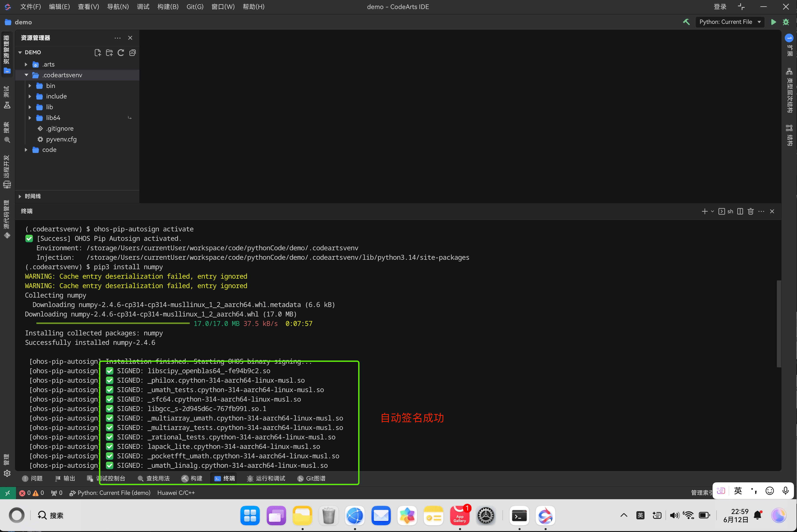Open the test flask sidebar view
Viewport: 797px width, 532px height.
click(7, 97)
